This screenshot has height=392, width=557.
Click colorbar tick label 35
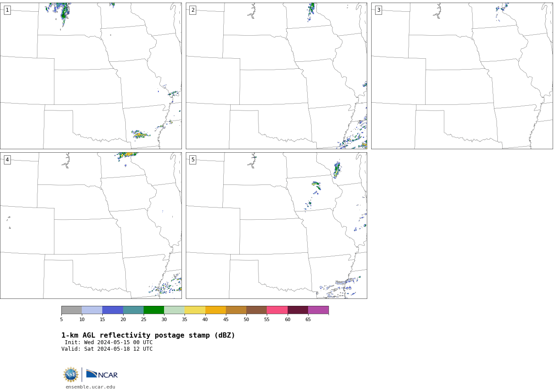pyautogui.click(x=185, y=320)
